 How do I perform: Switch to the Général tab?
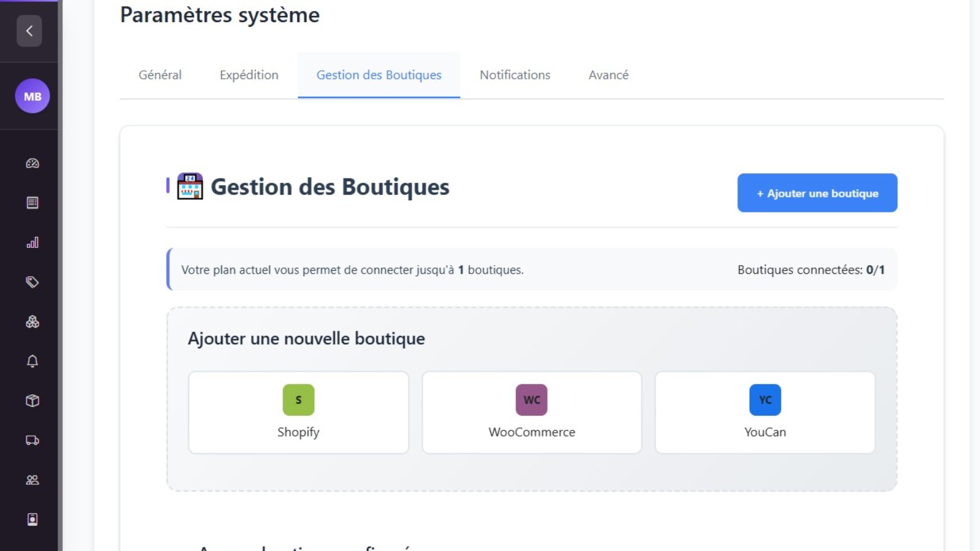(160, 75)
